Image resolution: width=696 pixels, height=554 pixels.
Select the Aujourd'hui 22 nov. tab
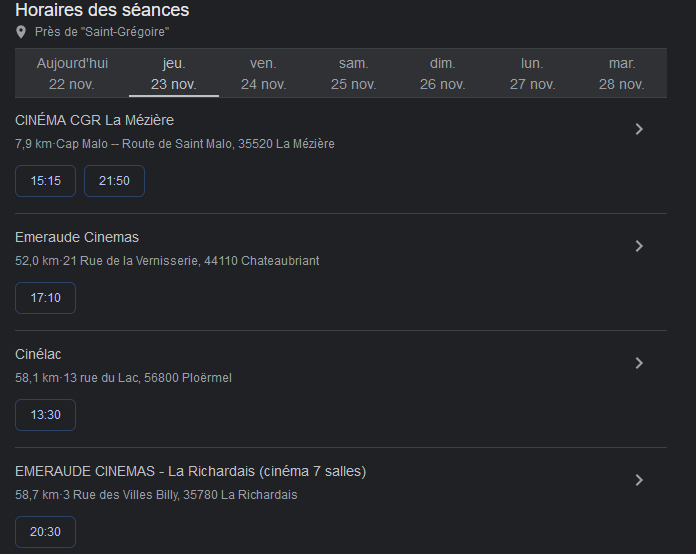pos(72,73)
